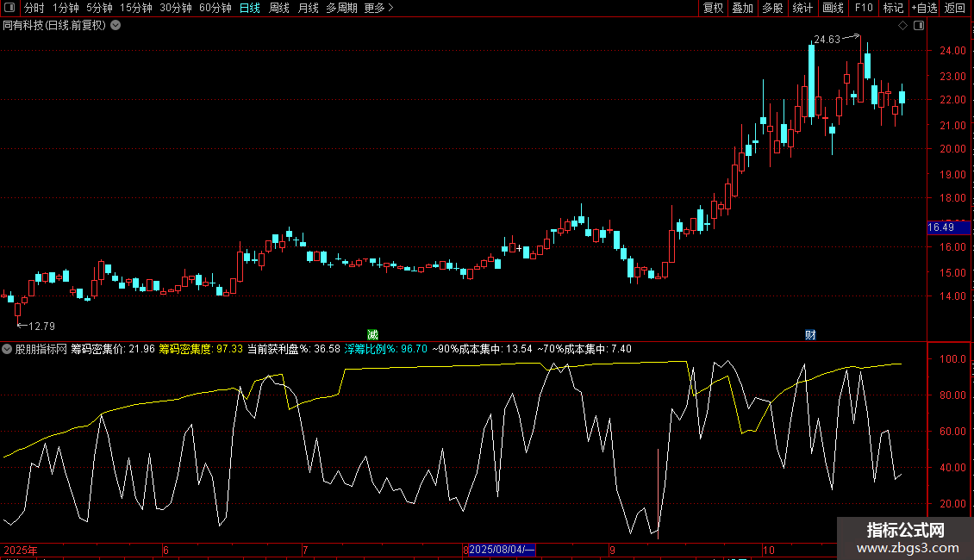Open the 多周期 multi-period view

click(341, 8)
